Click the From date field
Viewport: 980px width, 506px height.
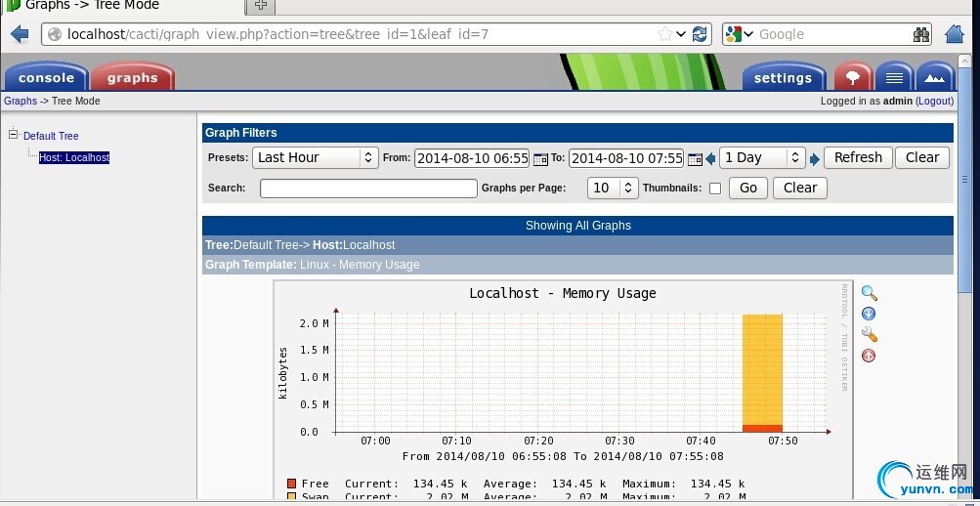pyautogui.click(x=472, y=158)
